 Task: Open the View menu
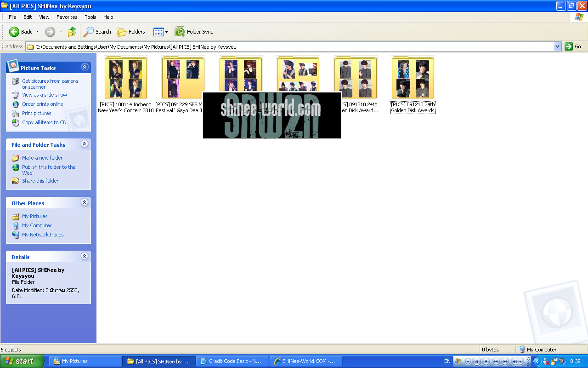coord(44,17)
